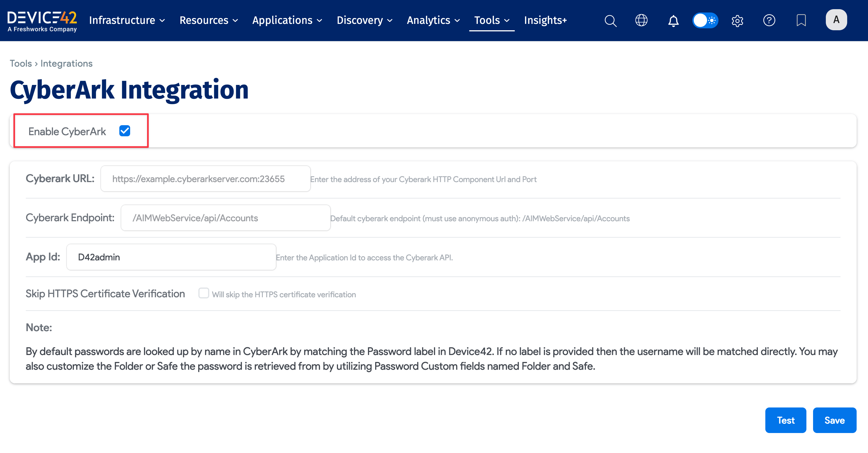Screen dimensions: 868x453
Task: Open the notifications bell
Action: [x=673, y=21]
